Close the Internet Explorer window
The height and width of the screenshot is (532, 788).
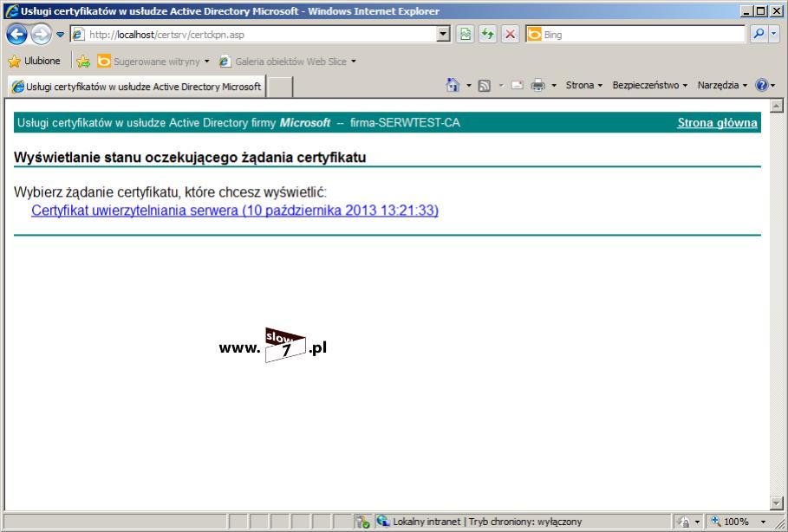coord(776,11)
